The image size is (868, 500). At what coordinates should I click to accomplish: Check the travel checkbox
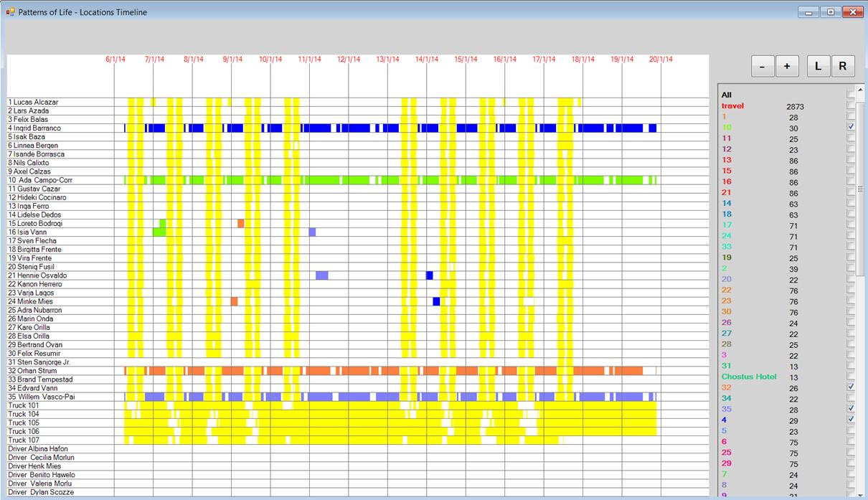point(851,105)
